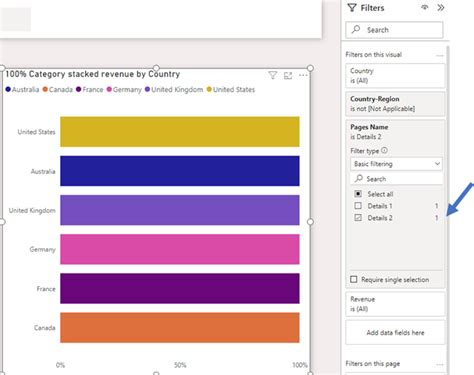Select the pink Germany bar

(180, 249)
